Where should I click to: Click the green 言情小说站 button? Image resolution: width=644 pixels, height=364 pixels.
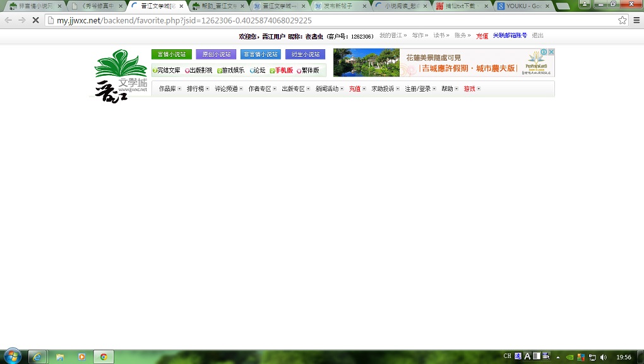171,54
